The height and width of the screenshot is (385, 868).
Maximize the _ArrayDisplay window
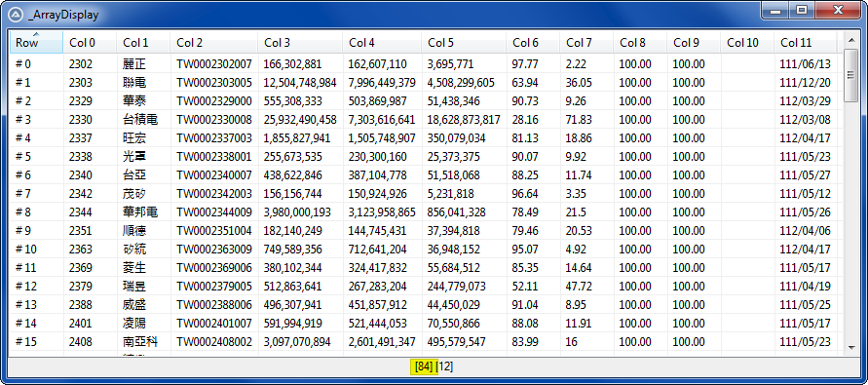[802, 10]
